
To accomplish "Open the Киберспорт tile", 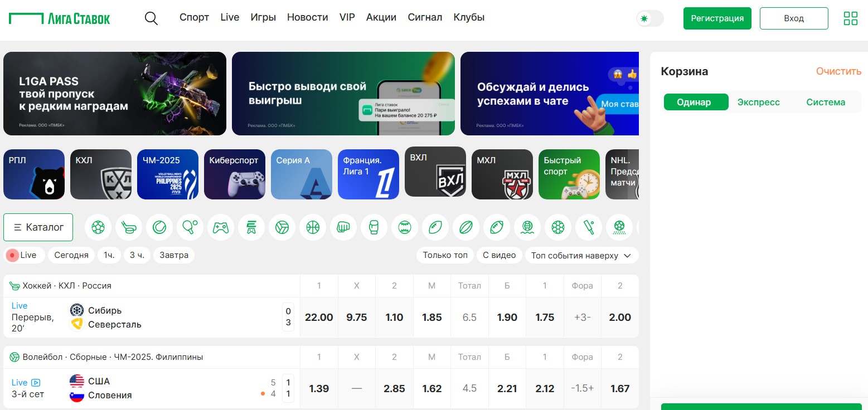I will pyautogui.click(x=235, y=174).
